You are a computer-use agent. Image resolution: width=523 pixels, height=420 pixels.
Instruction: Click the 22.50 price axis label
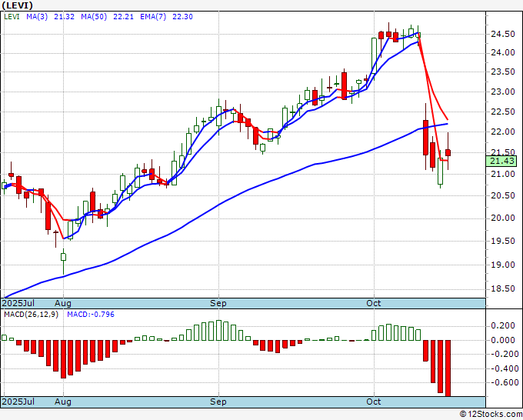click(503, 112)
